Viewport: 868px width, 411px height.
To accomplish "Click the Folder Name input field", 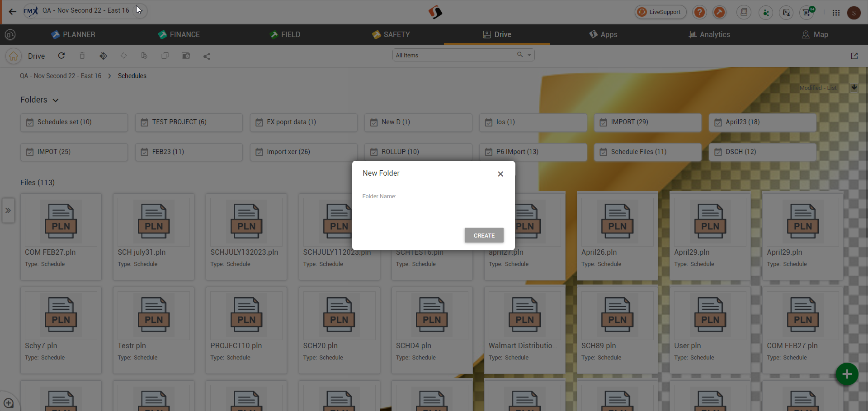I will click(x=432, y=206).
